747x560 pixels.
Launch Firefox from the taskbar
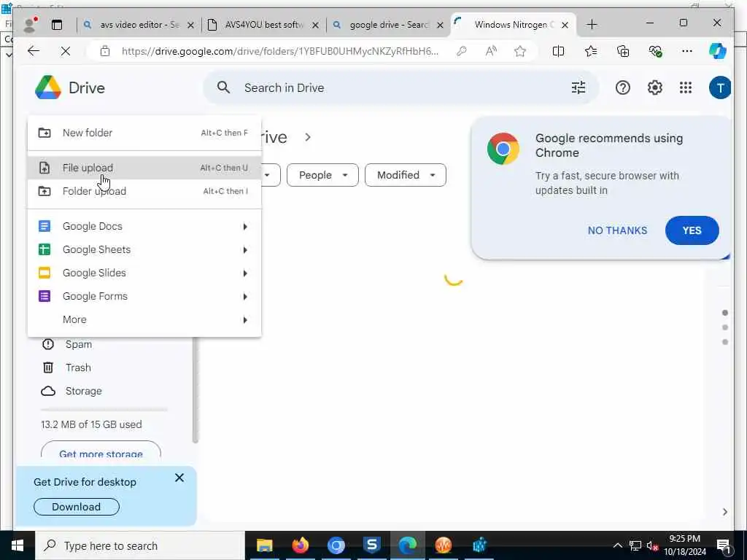(x=300, y=545)
